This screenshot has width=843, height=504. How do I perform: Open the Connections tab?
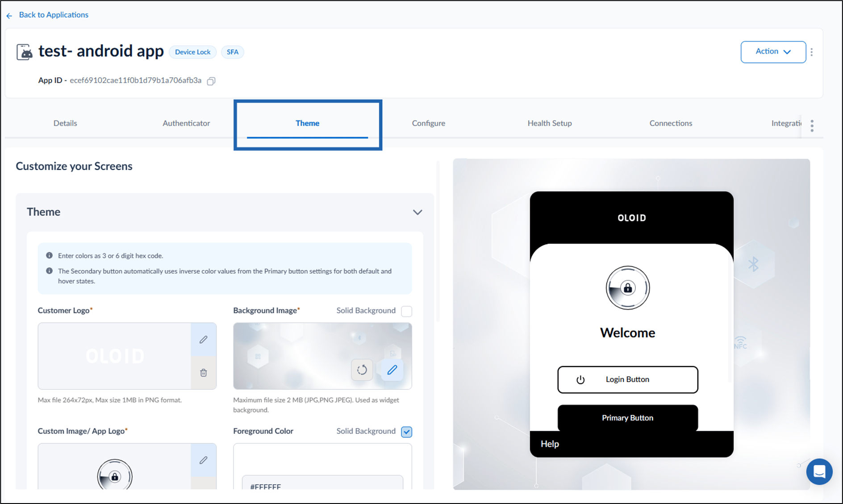tap(671, 123)
